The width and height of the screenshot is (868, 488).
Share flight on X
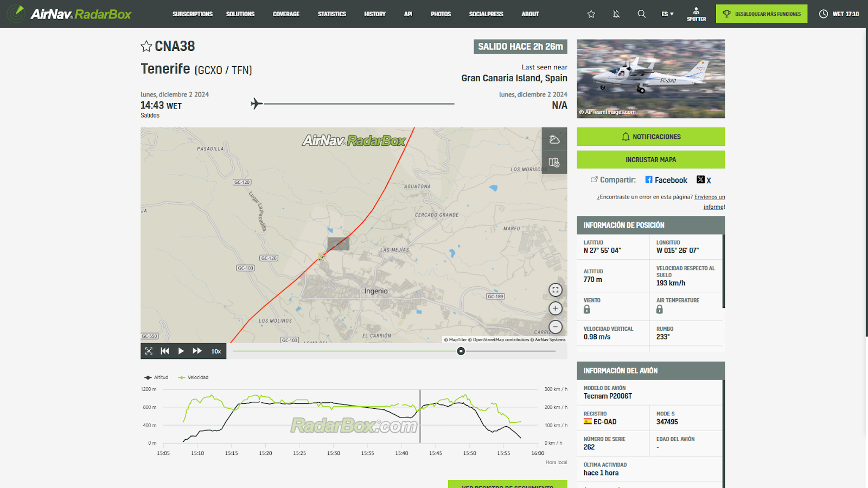point(704,180)
